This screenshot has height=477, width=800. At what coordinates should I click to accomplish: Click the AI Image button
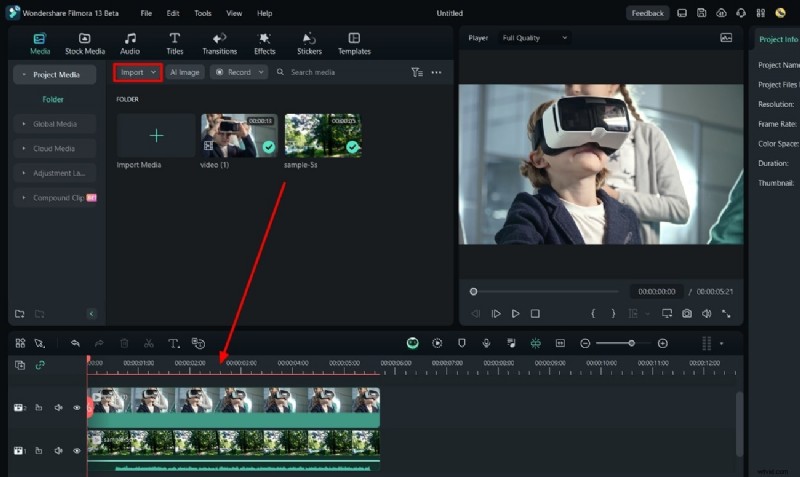(x=185, y=72)
